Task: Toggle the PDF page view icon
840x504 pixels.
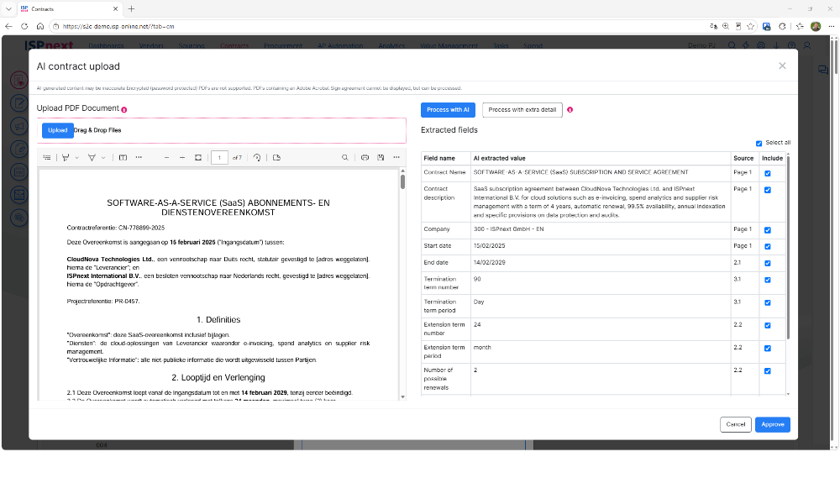Action: [276, 157]
